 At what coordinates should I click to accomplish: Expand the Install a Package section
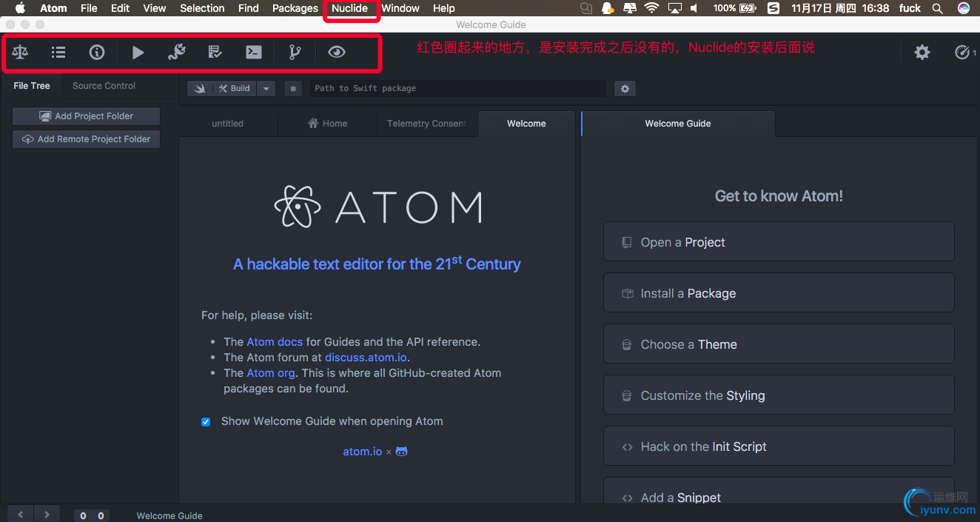point(779,293)
